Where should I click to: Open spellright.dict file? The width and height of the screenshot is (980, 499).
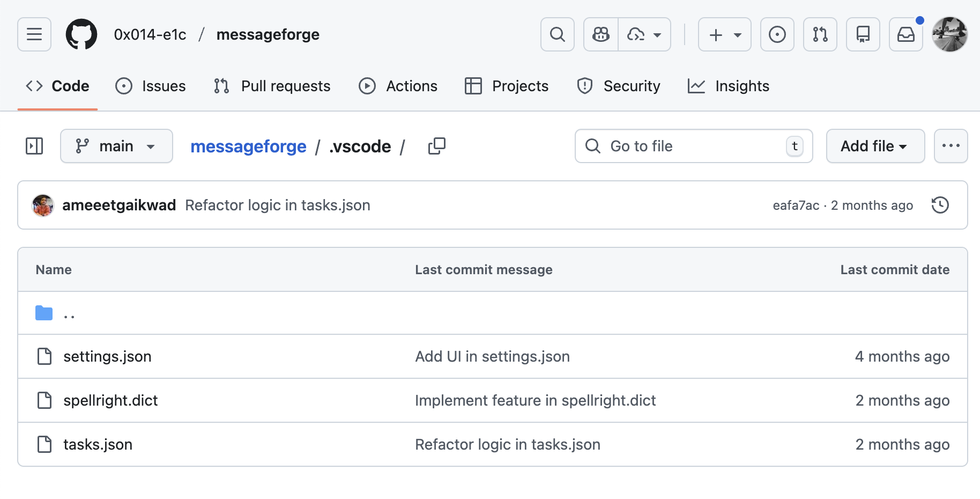[x=110, y=400]
